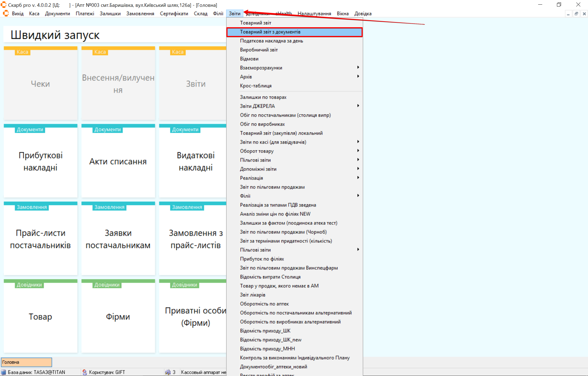Click the Скарб app logo in the menu bar
This screenshot has width=588, height=376.
tap(6, 14)
